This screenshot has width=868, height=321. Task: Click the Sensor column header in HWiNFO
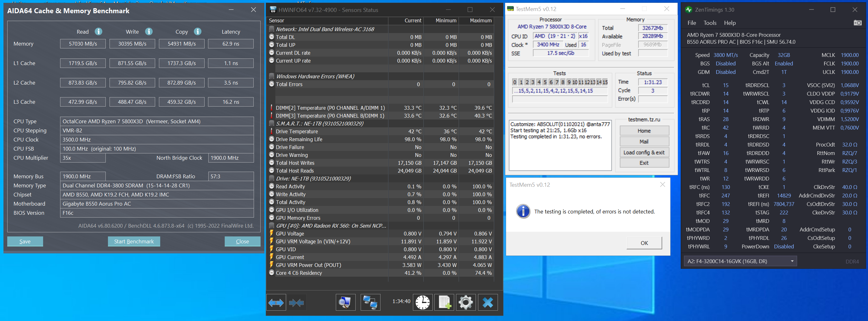tap(327, 20)
